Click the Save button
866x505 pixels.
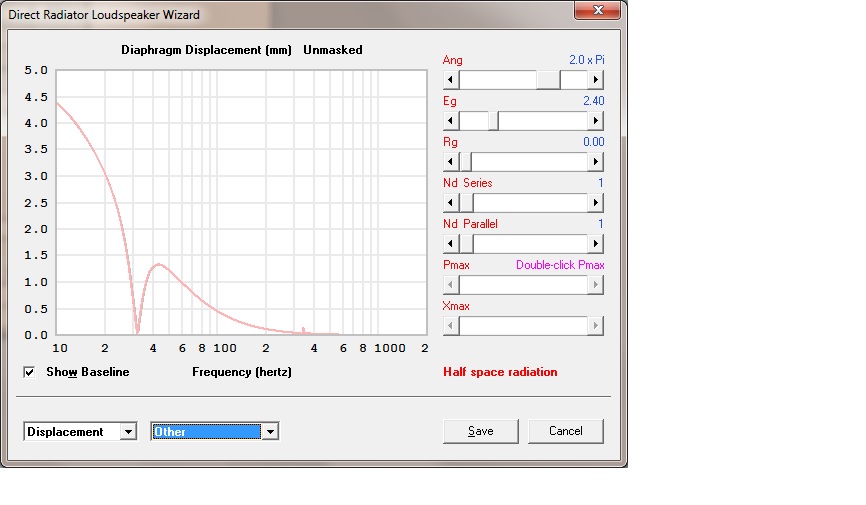480,431
